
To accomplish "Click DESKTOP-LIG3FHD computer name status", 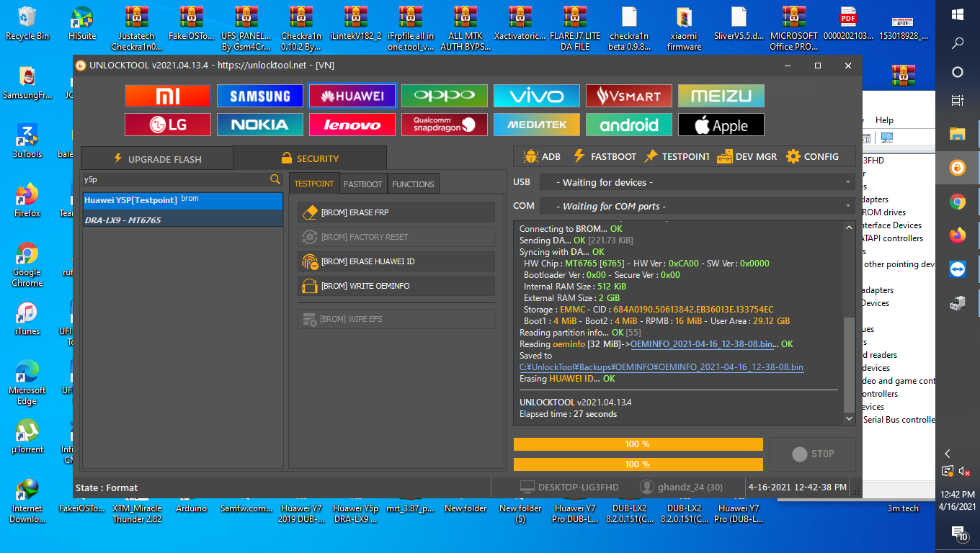I will [569, 487].
